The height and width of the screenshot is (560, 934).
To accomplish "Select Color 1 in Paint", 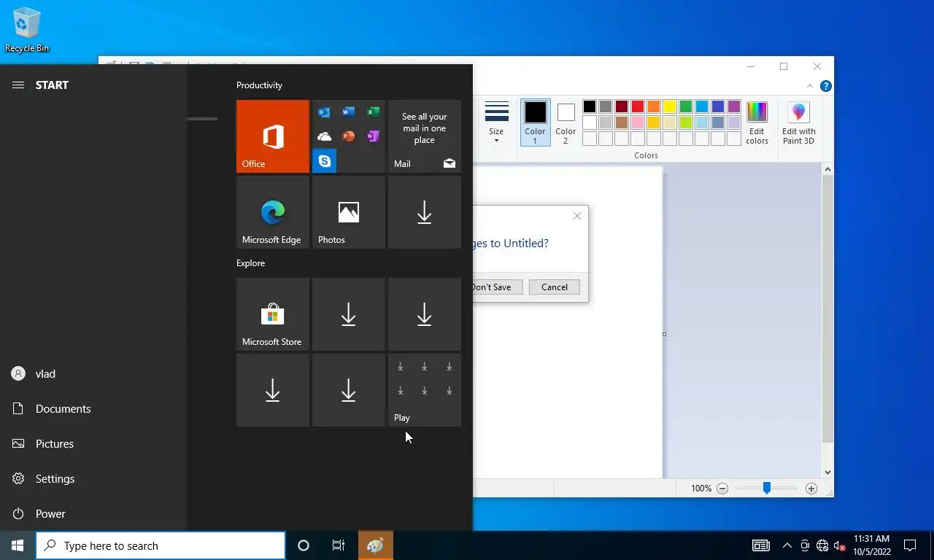I will coord(535,123).
